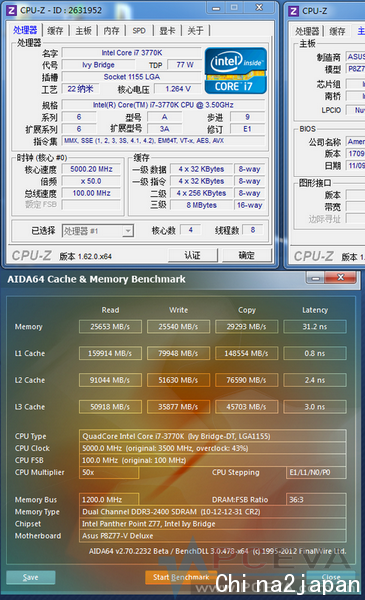Click the 确定 button
The width and height of the screenshot is (365, 600).
[x=247, y=255]
